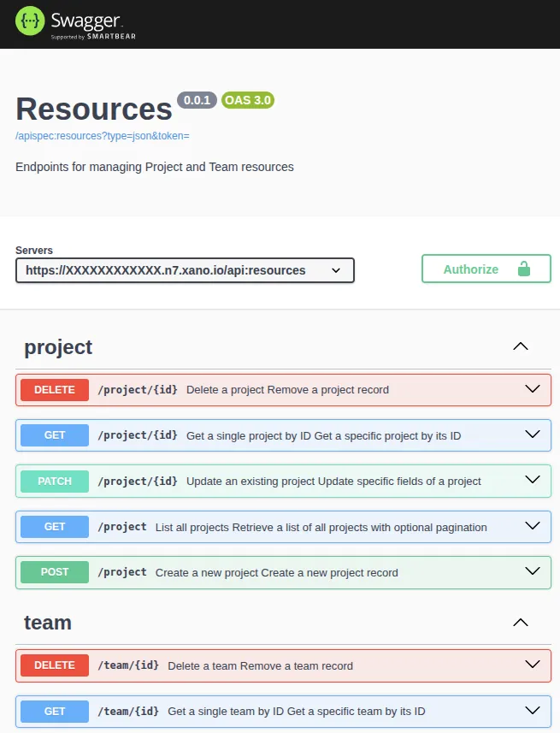Expand DELETE /team/{id} chevron
The width and height of the screenshot is (560, 733).
coord(533,665)
